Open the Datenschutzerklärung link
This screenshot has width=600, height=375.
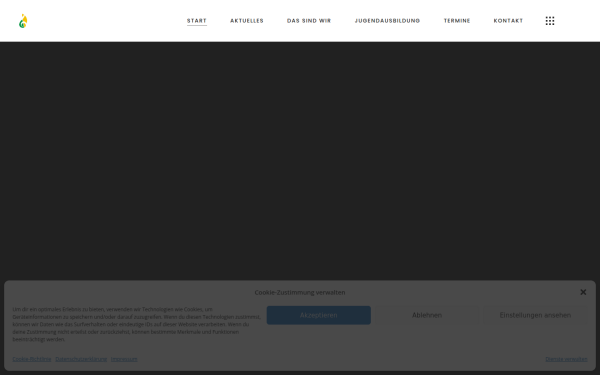point(81,359)
